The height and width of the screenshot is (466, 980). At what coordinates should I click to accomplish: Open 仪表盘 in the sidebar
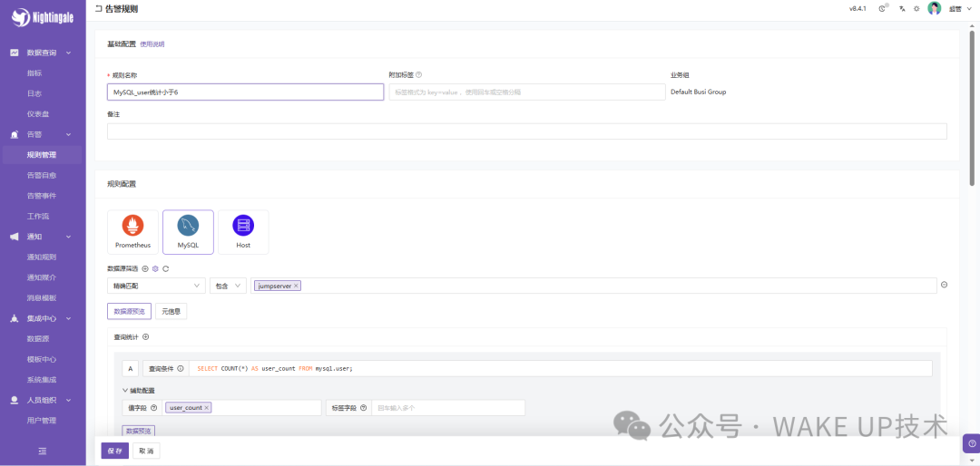tap(38, 114)
